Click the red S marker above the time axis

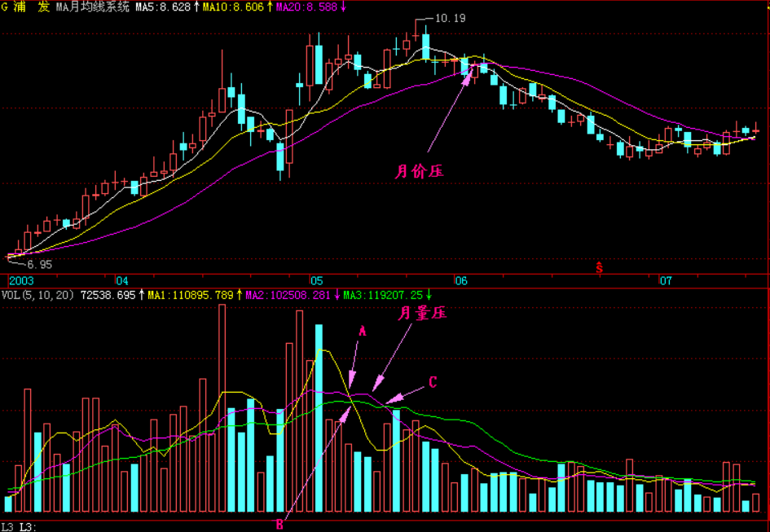(x=600, y=266)
